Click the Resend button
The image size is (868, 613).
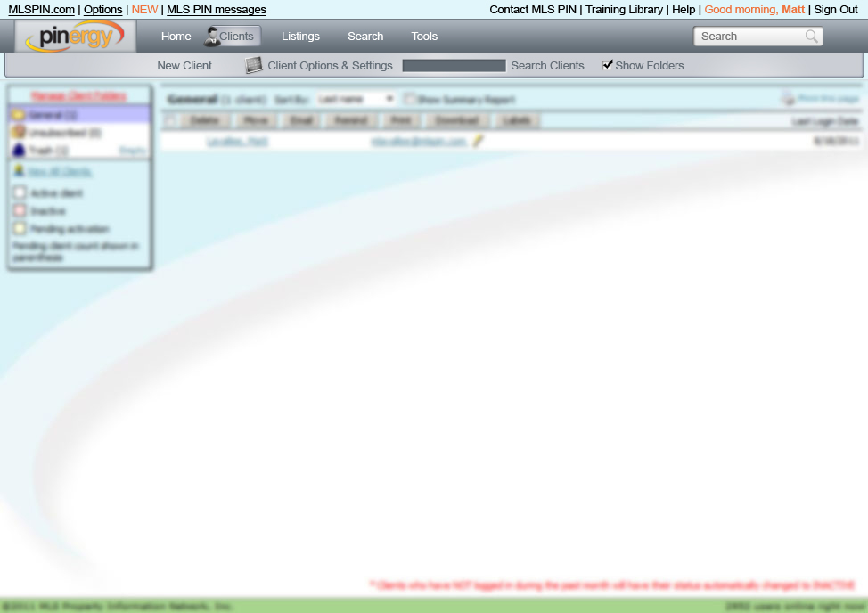[x=351, y=120]
